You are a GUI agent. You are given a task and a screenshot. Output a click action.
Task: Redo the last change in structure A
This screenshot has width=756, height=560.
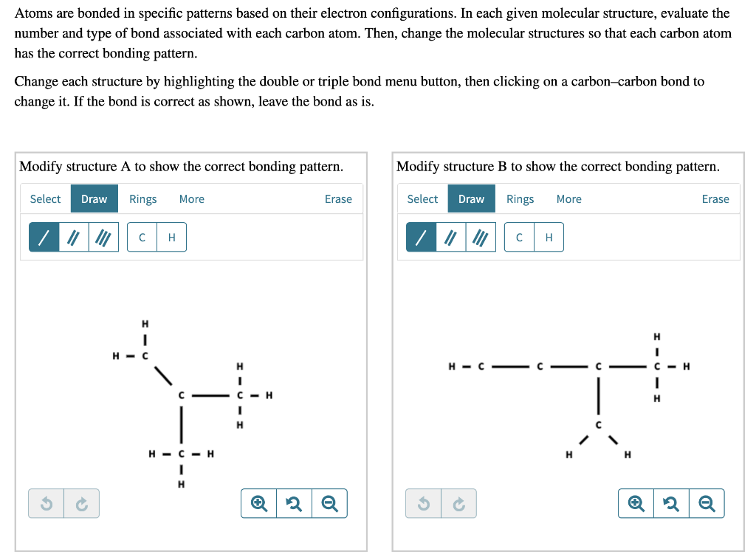(x=81, y=502)
